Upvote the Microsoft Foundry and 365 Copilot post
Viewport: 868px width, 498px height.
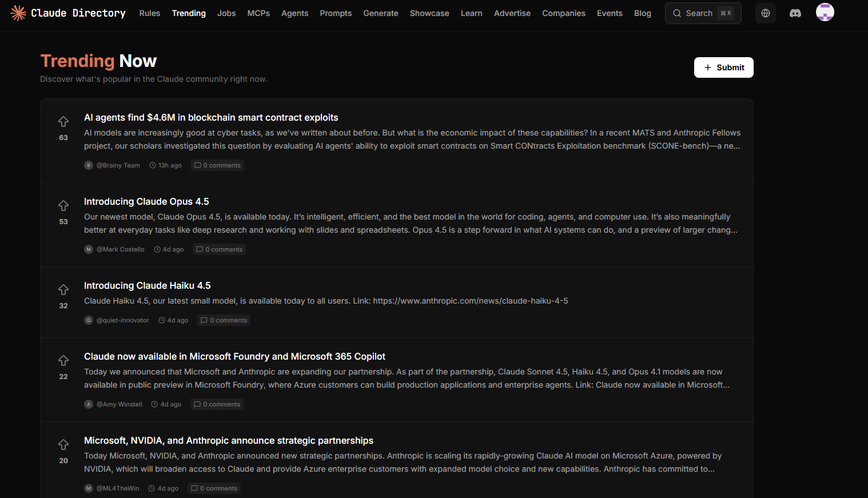[x=63, y=360]
